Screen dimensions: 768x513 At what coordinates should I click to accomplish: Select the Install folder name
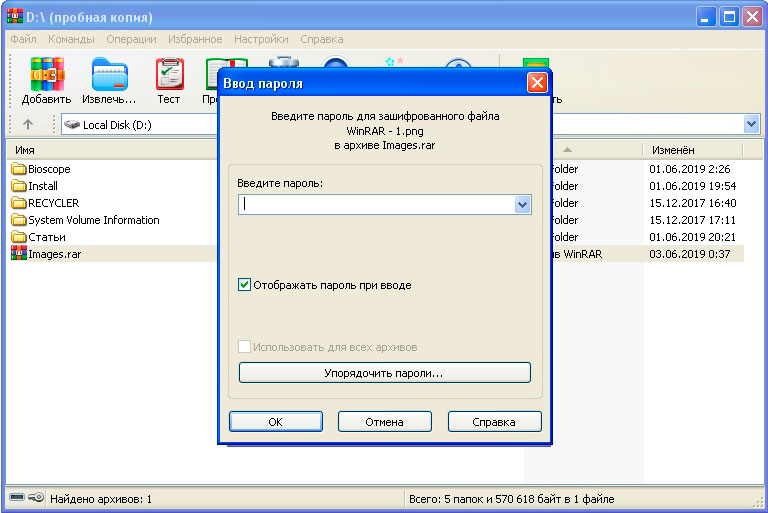coord(43,186)
